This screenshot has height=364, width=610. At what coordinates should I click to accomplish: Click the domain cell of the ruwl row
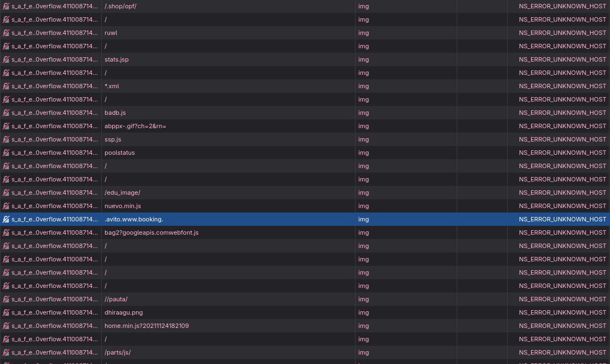pos(54,33)
